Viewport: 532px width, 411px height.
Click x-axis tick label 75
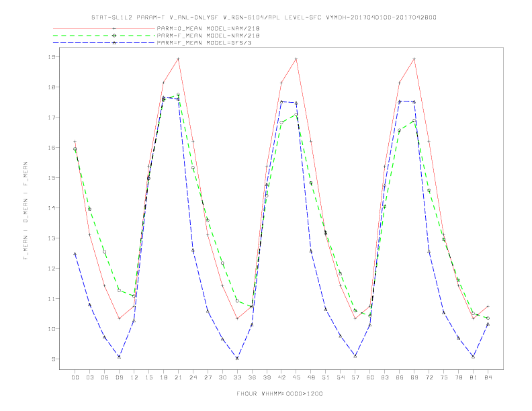[x=444, y=377]
